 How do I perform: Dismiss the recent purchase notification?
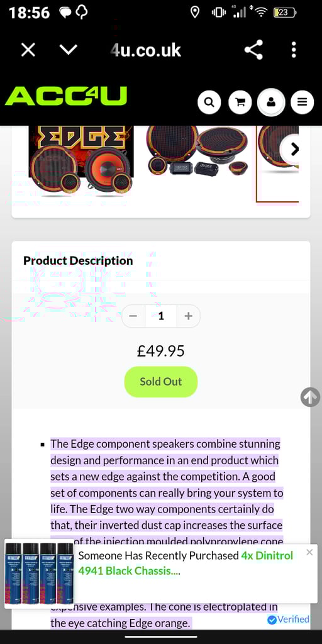coord(309,552)
